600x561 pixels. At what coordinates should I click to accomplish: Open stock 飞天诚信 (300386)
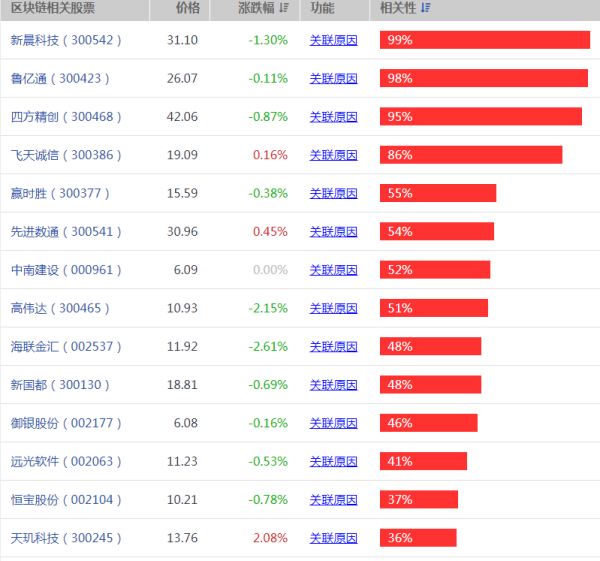pyautogui.click(x=66, y=155)
